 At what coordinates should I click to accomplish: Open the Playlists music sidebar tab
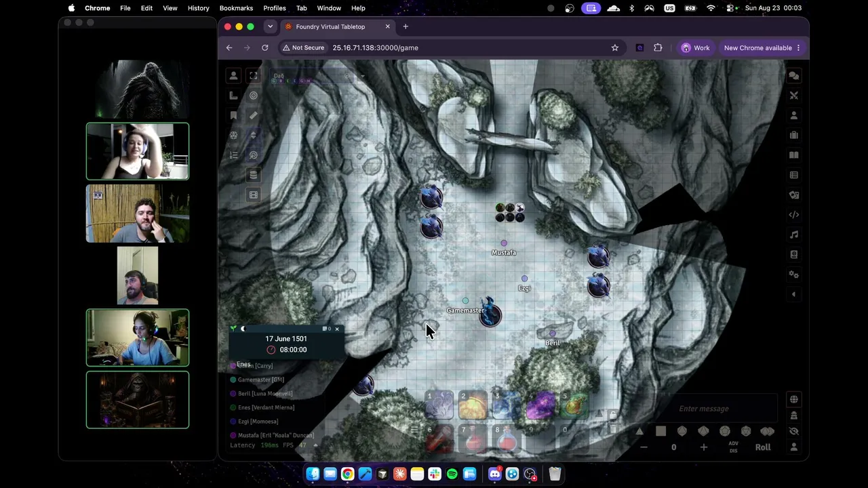(794, 235)
